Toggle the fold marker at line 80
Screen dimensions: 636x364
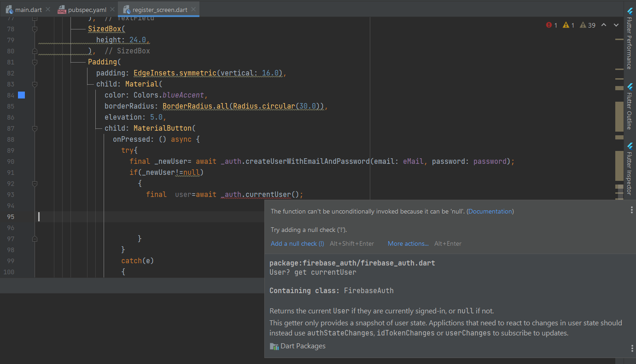[x=35, y=51]
